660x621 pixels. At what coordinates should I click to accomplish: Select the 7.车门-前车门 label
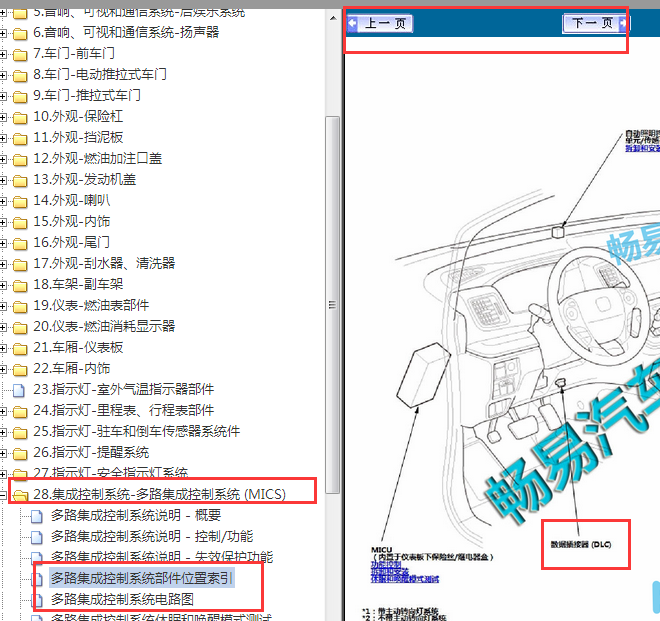(74, 53)
